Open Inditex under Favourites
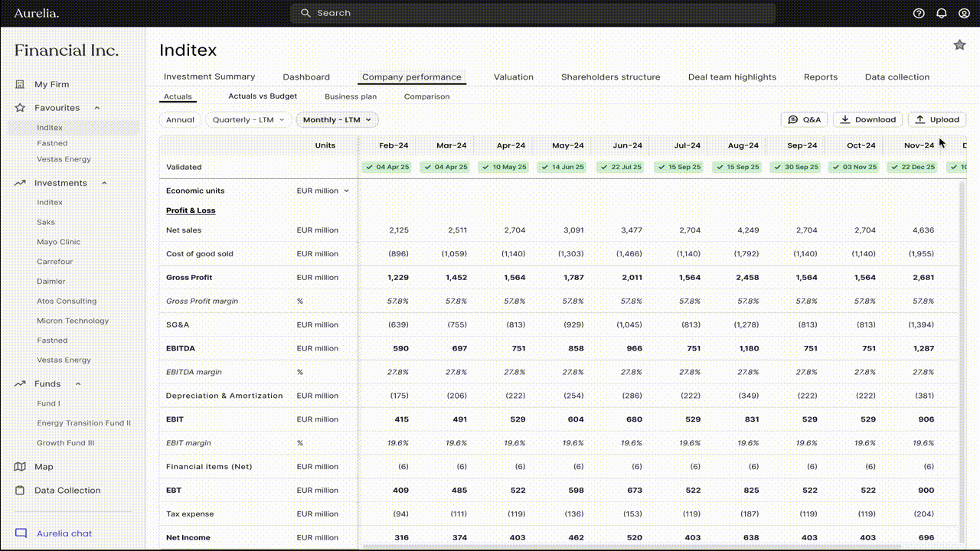 point(50,128)
